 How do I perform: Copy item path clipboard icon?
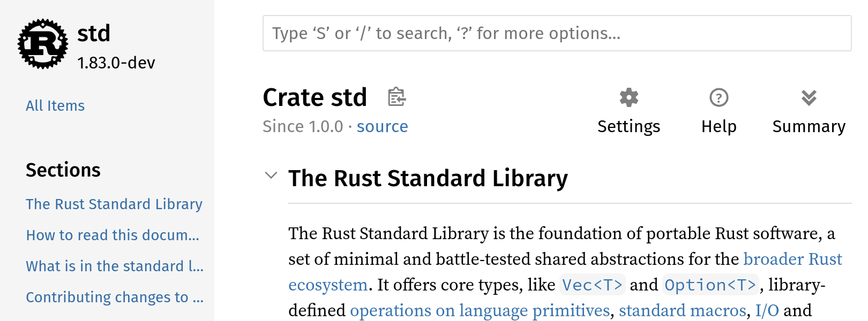coord(397,97)
